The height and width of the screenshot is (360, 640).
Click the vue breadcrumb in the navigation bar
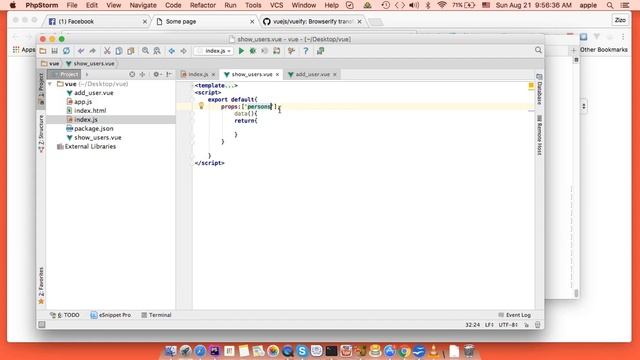50,64
